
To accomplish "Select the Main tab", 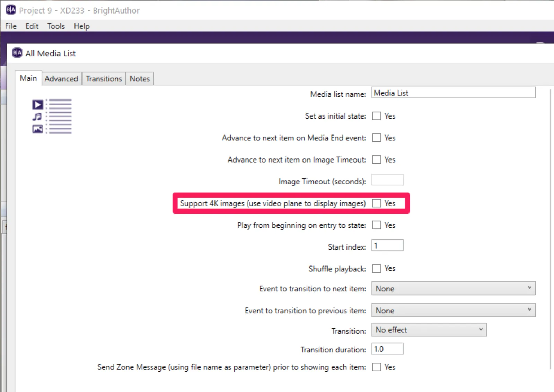I will tap(28, 78).
